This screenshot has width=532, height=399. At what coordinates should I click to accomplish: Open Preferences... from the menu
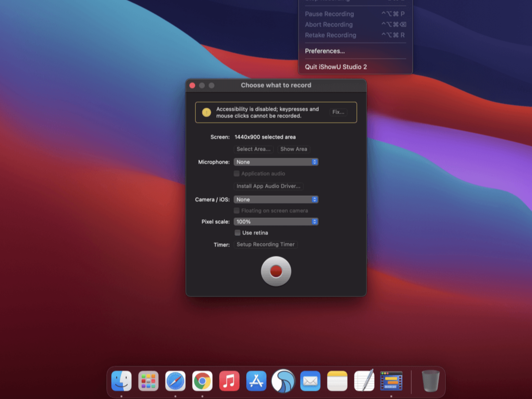(355, 51)
